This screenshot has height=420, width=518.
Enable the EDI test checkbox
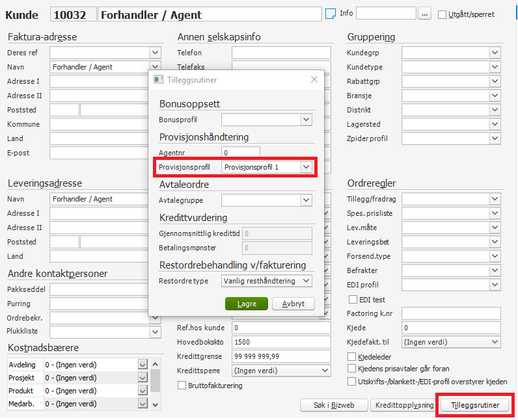(x=353, y=299)
